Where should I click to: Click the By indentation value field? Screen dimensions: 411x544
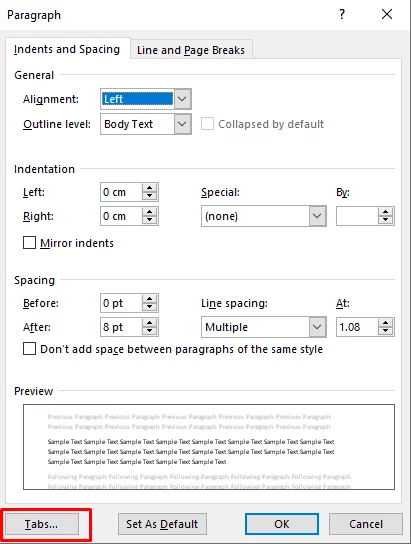[x=357, y=216]
